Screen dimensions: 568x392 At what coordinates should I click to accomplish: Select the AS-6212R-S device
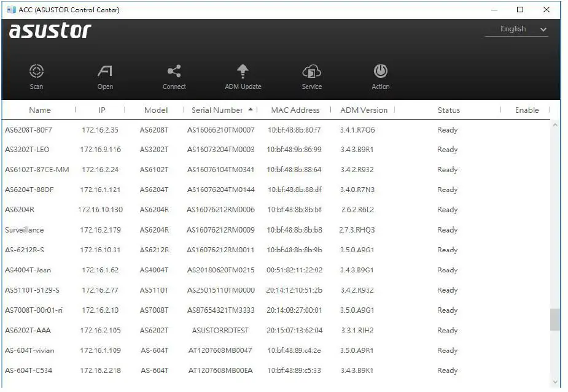point(276,250)
